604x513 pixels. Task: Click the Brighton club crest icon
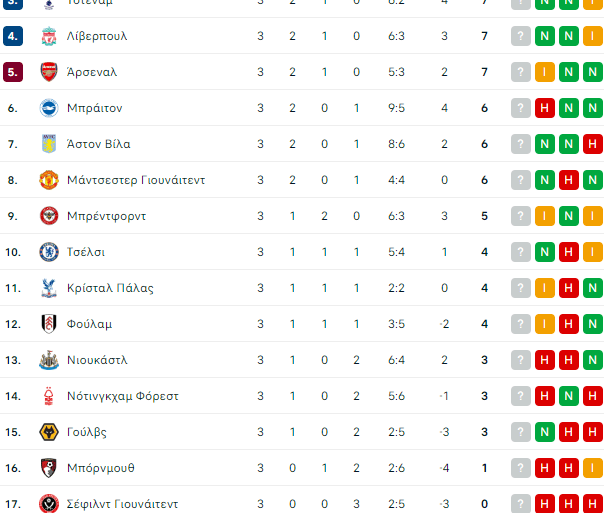click(x=49, y=108)
